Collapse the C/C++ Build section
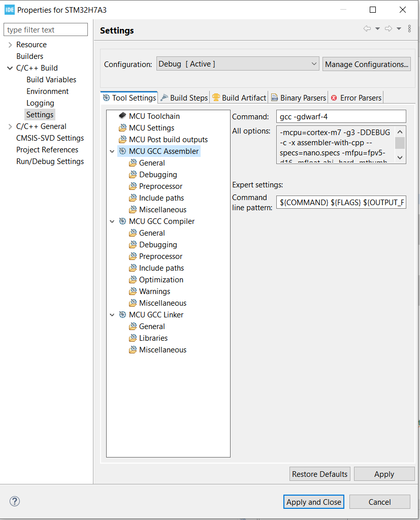This screenshot has width=420, height=520. coord(10,68)
